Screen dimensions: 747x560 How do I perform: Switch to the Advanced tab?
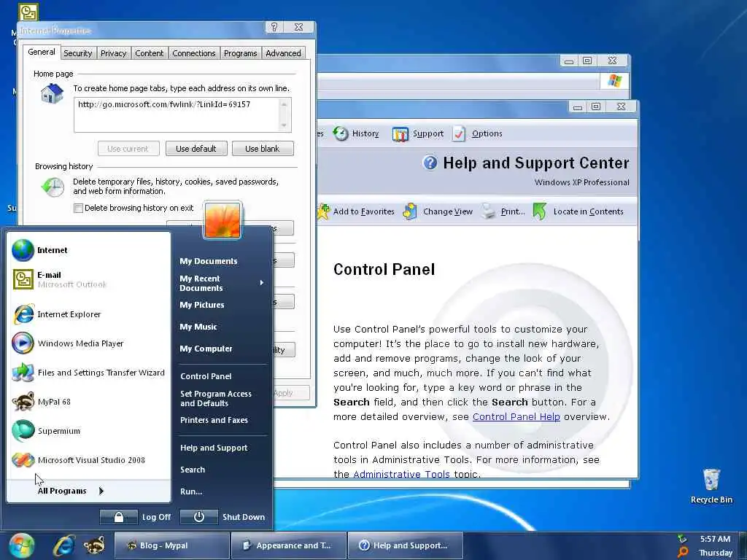[x=284, y=53]
